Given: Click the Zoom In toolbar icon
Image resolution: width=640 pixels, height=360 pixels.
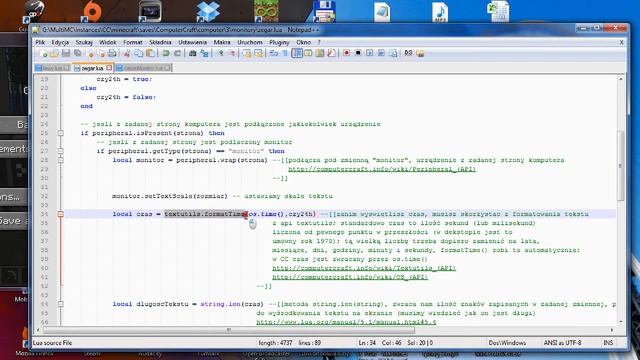Looking at the screenshot, I should pyautogui.click(x=221, y=53).
